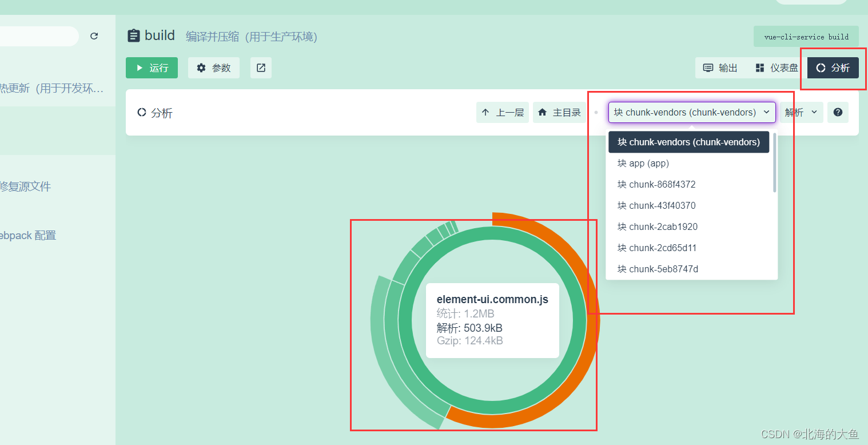Image resolution: width=868 pixels, height=445 pixels.
Task: Click the 输出 monitor icon
Action: coord(708,67)
